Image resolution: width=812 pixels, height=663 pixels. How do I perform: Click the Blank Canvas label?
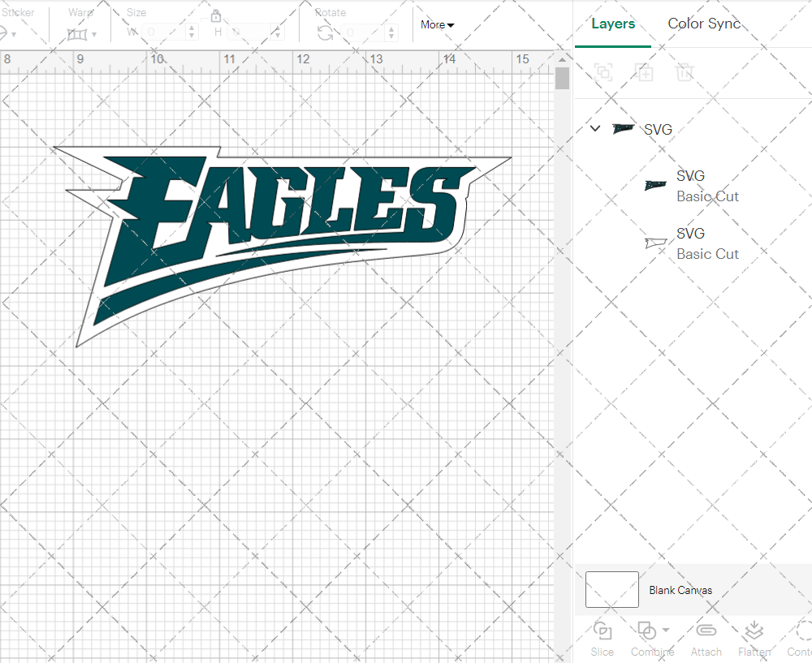pyautogui.click(x=680, y=590)
